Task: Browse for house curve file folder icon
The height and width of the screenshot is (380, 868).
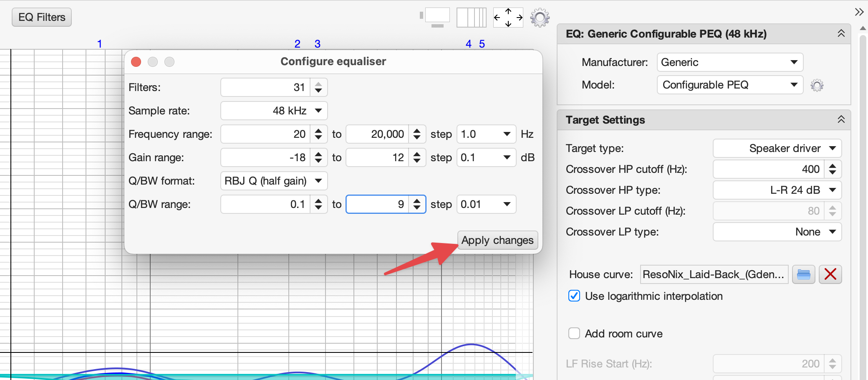Action: tap(803, 274)
